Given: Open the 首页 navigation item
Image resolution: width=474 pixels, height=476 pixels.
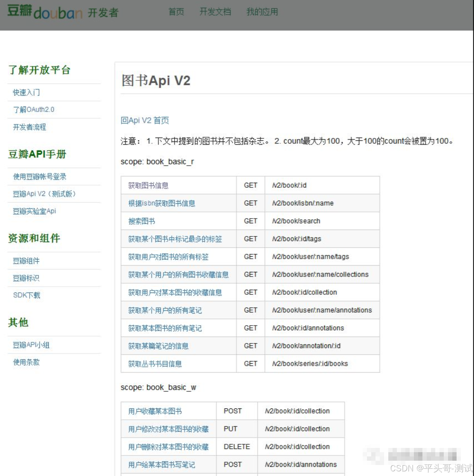Looking at the screenshot, I should pos(176,12).
